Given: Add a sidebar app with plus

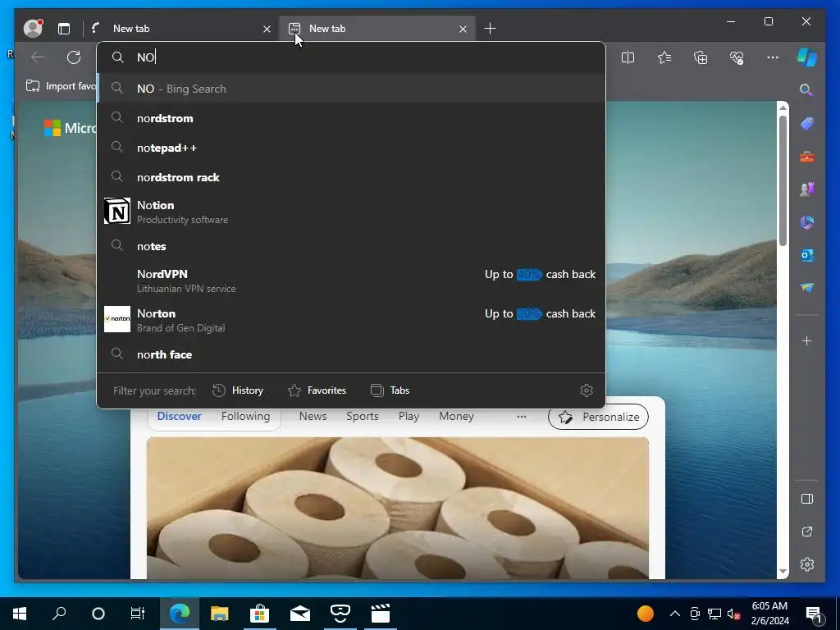Looking at the screenshot, I should click(807, 340).
